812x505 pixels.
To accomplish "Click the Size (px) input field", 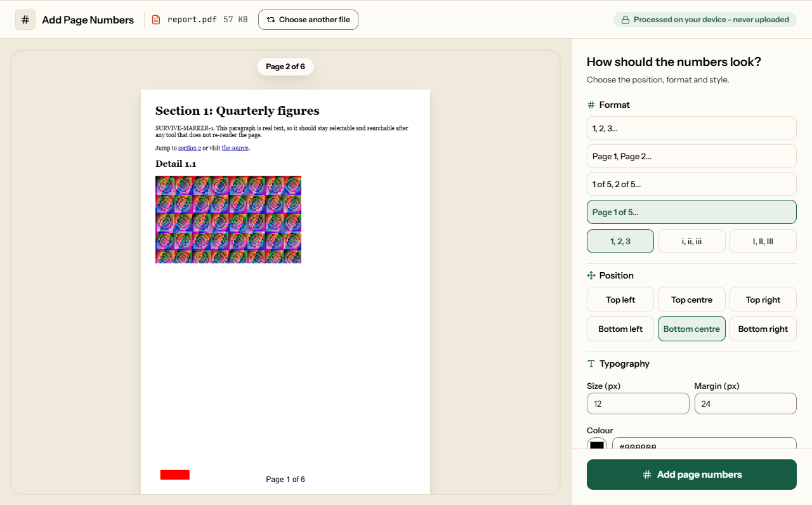I will pyautogui.click(x=638, y=403).
